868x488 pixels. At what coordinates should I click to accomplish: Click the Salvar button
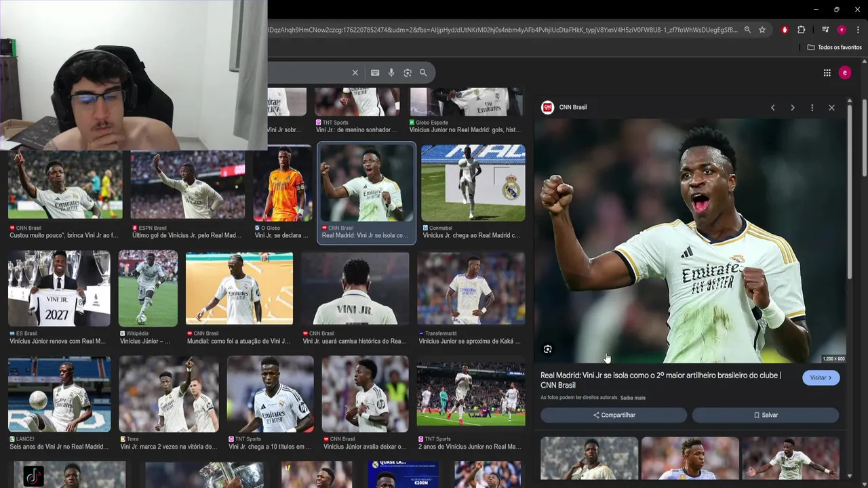point(766,415)
